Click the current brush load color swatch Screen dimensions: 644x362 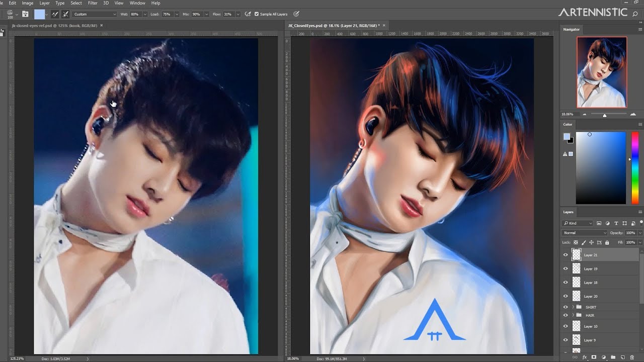(39, 14)
